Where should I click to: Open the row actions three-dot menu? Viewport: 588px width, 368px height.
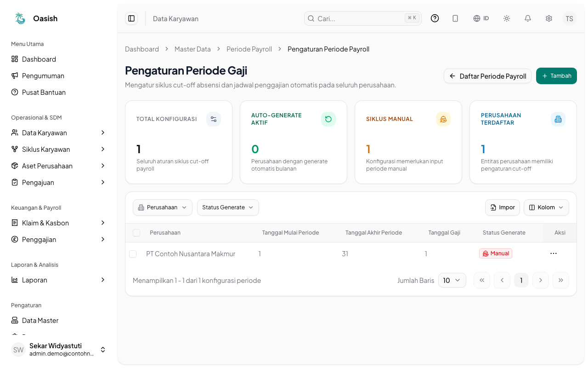554,253
